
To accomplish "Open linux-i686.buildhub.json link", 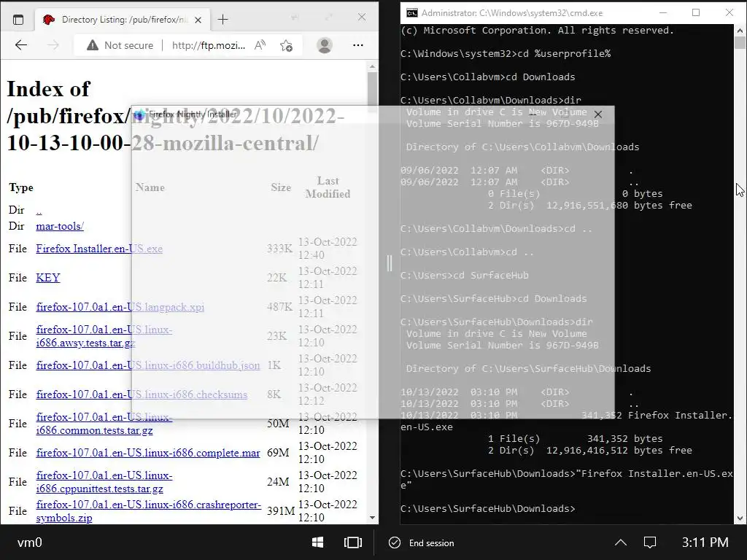I will pyautogui.click(x=148, y=365).
